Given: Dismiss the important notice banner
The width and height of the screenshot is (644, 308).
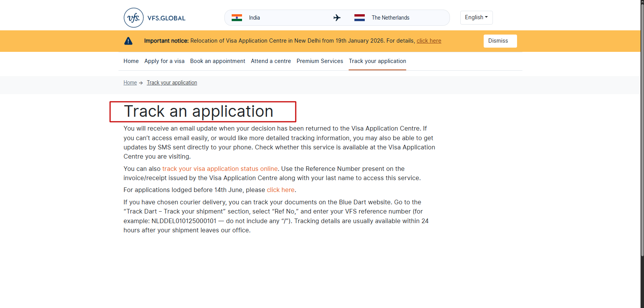Looking at the screenshot, I should (500, 41).
